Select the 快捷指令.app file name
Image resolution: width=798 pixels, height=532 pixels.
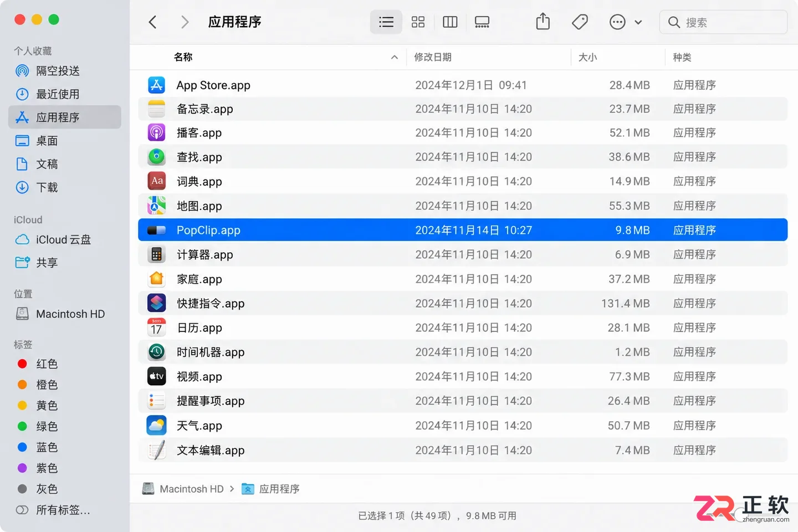tap(211, 304)
